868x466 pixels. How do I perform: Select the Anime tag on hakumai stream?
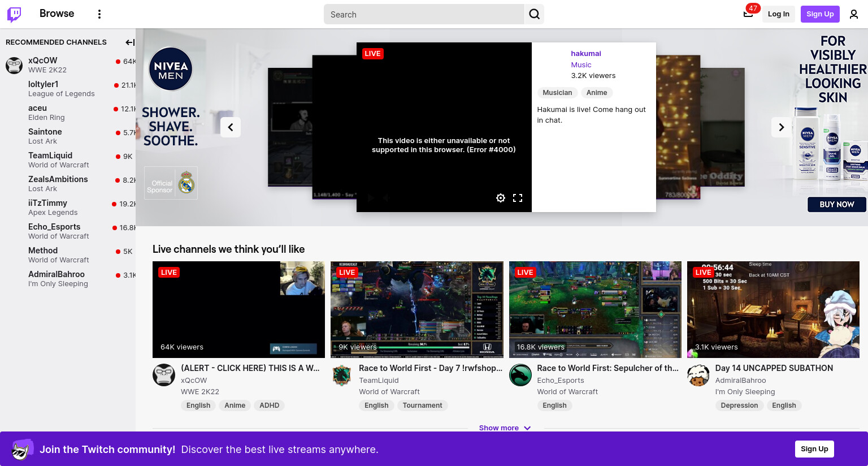pos(597,93)
